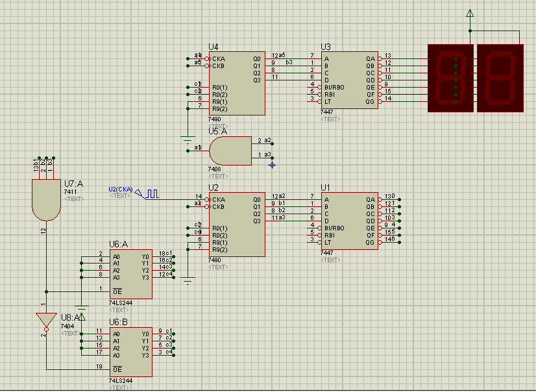This screenshot has width=536, height=392.
Task: Click the ground symbol below U4's R9 pins
Action: point(188,140)
